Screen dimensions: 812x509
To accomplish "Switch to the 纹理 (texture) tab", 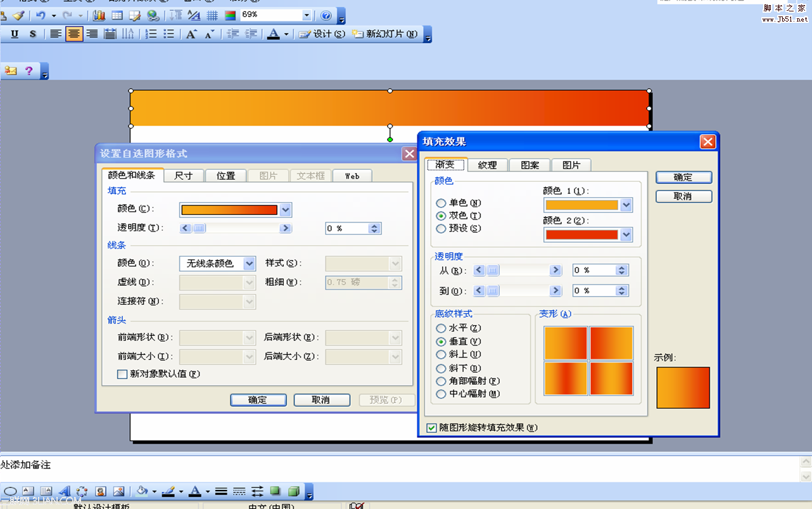I will [487, 165].
